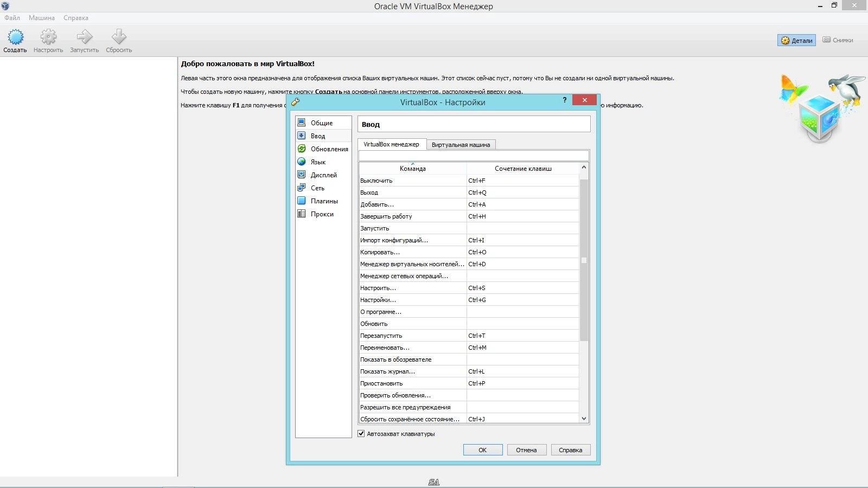
Task: Click the VirtualBox app icon in title bar
Action: 5,6
